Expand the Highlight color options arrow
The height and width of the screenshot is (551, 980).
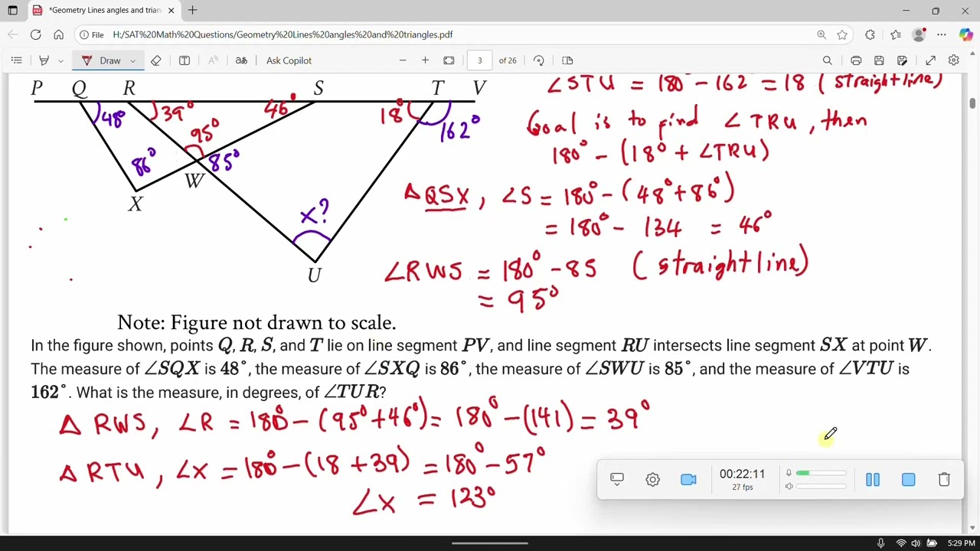pos(61,60)
